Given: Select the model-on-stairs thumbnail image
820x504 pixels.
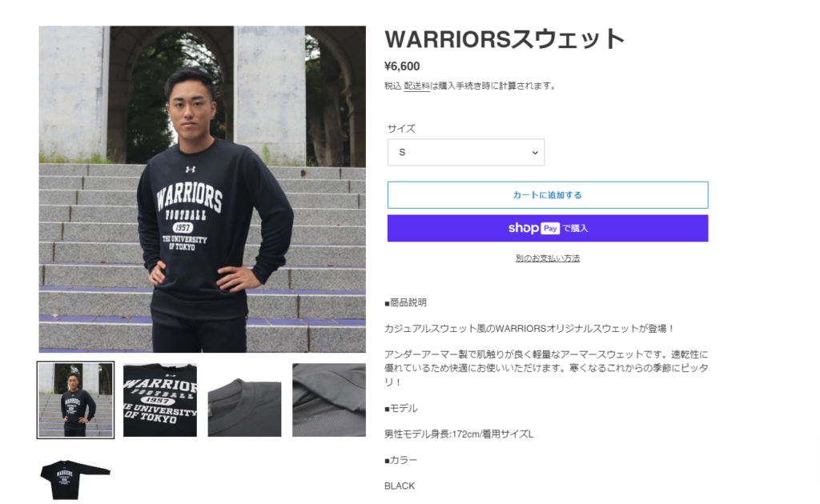Looking at the screenshot, I should [76, 400].
